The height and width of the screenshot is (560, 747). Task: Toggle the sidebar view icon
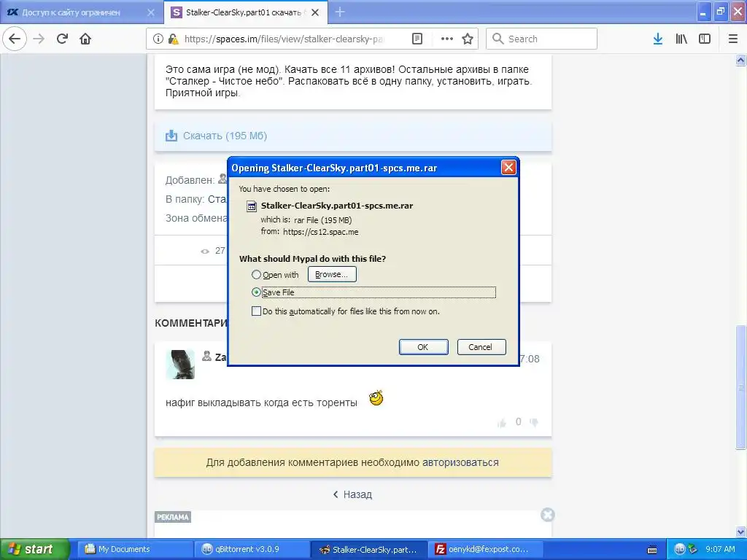click(x=705, y=39)
